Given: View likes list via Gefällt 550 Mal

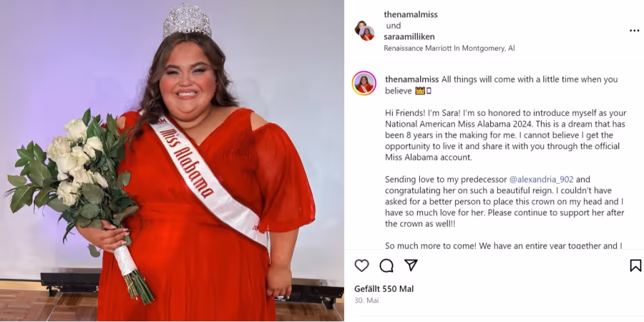Looking at the screenshot, I should [x=384, y=289].
